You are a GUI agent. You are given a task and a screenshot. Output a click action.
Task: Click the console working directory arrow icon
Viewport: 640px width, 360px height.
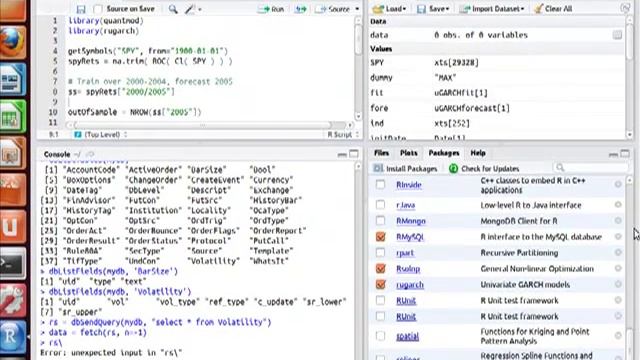90,154
